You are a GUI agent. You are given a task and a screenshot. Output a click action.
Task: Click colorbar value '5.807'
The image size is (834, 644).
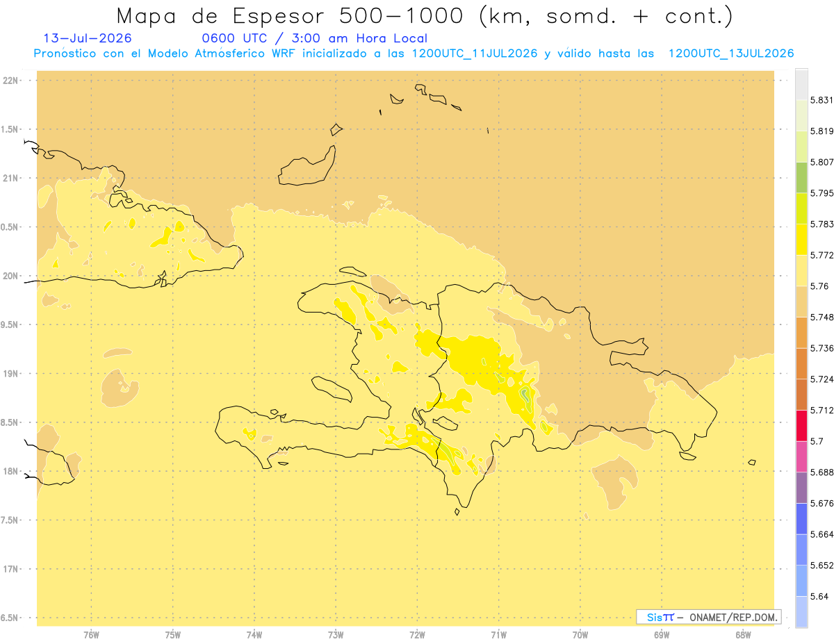[821, 162]
